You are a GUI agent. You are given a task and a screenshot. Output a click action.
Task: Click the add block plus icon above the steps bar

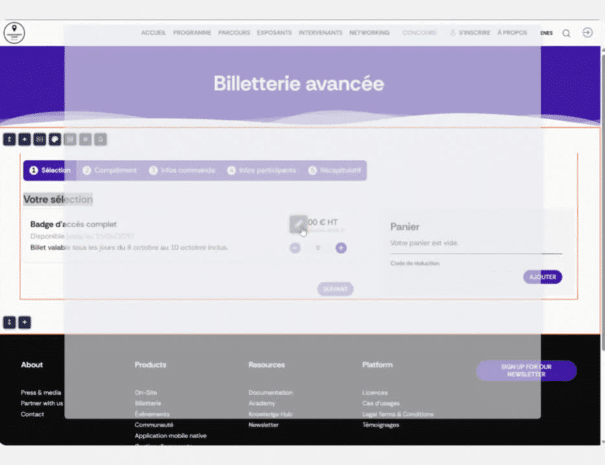[x=24, y=139]
